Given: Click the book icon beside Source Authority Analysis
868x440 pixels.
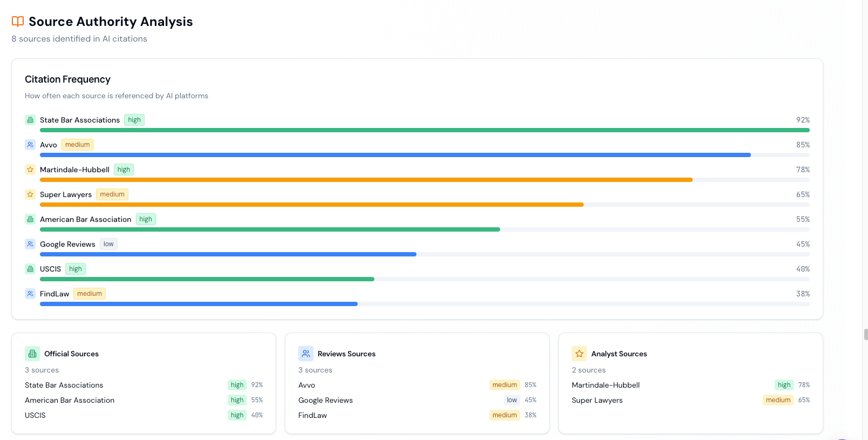Looking at the screenshot, I should (x=18, y=22).
